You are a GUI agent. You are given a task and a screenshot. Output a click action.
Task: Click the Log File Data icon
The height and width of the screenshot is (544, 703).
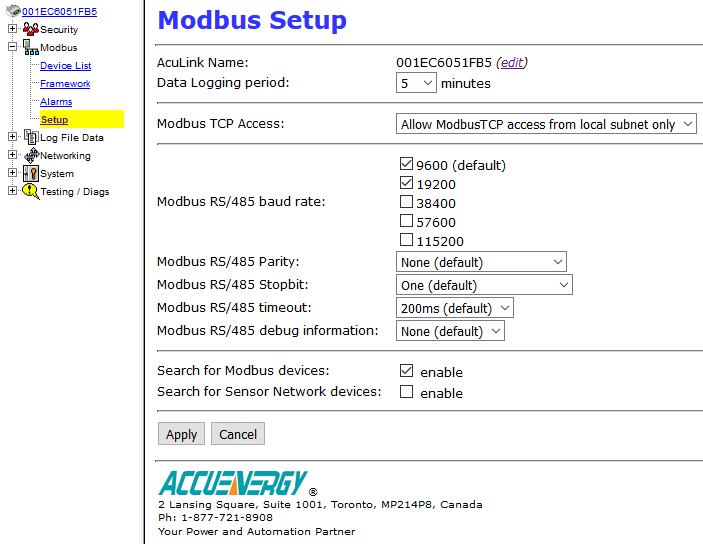tap(30, 137)
